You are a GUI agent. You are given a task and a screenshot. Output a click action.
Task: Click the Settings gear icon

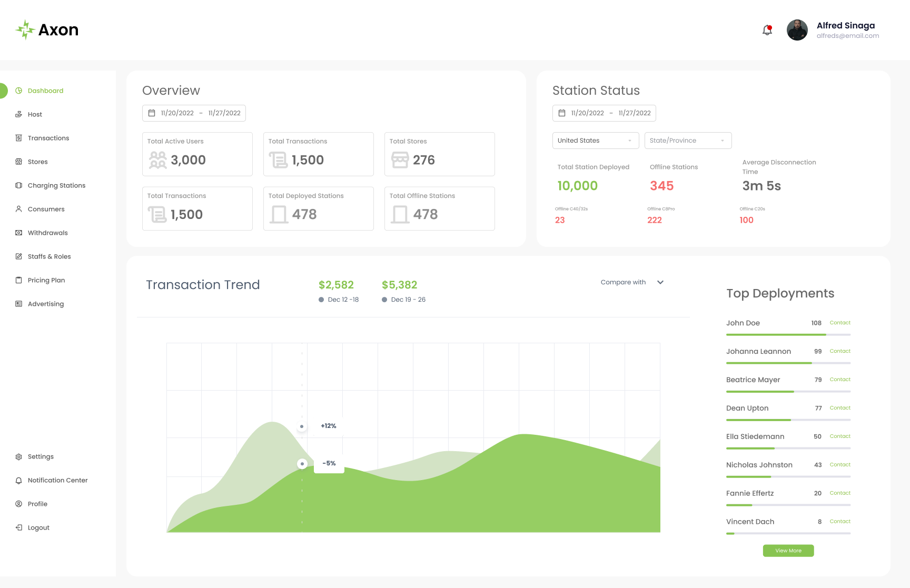pyautogui.click(x=19, y=456)
